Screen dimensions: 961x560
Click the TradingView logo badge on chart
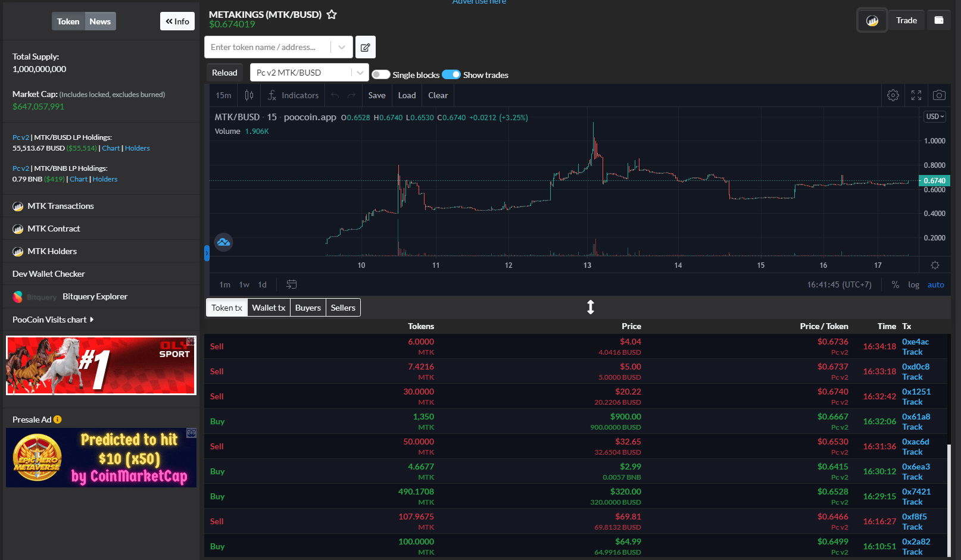223,242
